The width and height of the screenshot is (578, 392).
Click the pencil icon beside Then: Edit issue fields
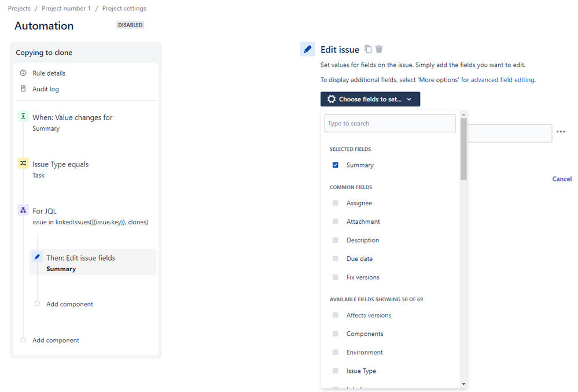[x=37, y=257]
